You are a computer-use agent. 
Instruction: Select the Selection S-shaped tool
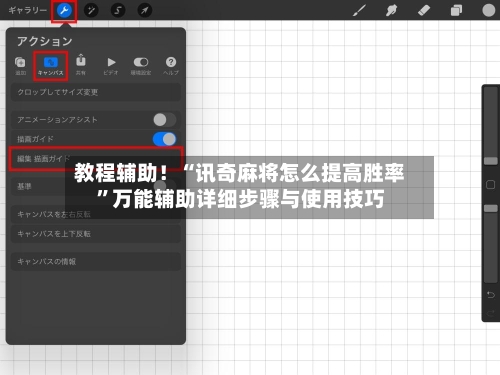(x=118, y=10)
